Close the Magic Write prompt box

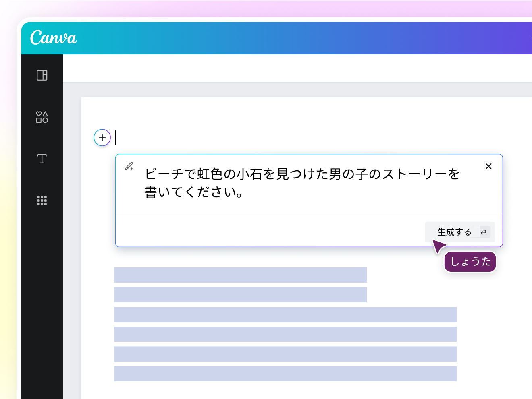point(488,166)
